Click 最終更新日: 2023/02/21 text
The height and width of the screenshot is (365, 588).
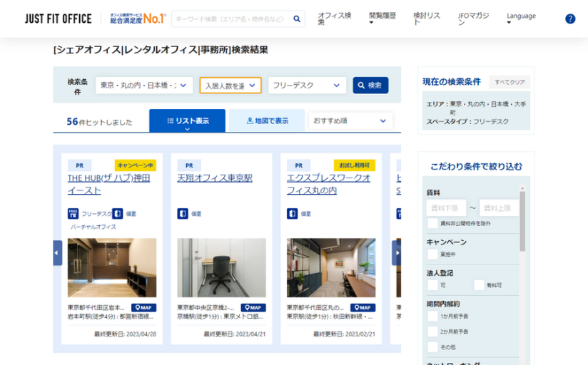tap(344, 334)
